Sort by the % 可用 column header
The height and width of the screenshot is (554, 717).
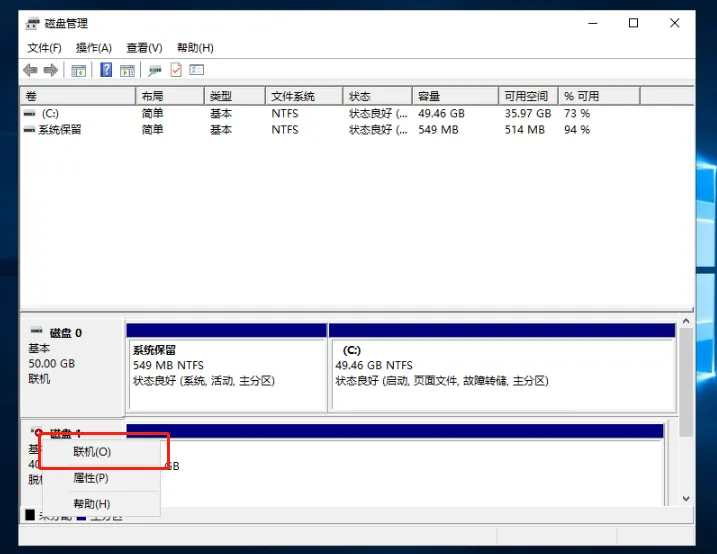click(599, 96)
